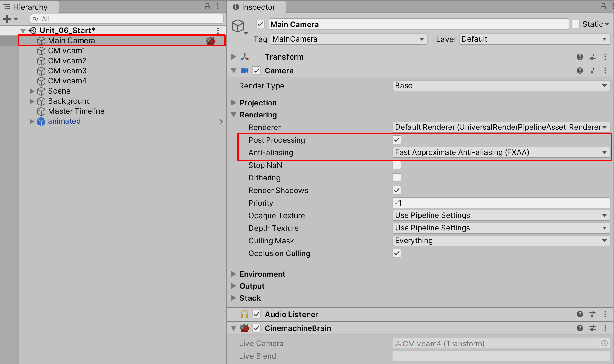This screenshot has width=614, height=364.
Task: Open Camera component help reference icon
Action: [x=580, y=71]
